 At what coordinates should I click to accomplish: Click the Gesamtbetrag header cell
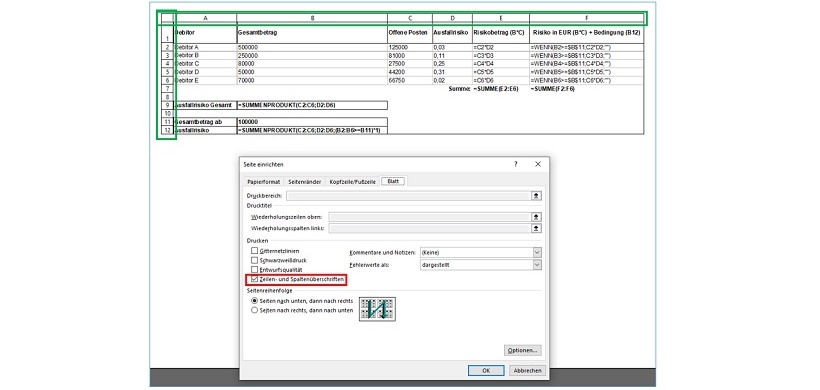[x=312, y=33]
